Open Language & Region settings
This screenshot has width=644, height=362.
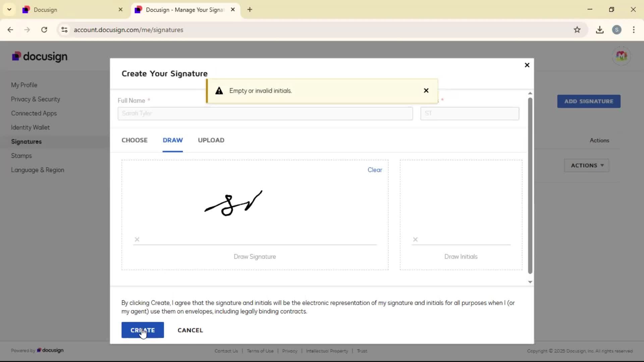pos(38,170)
